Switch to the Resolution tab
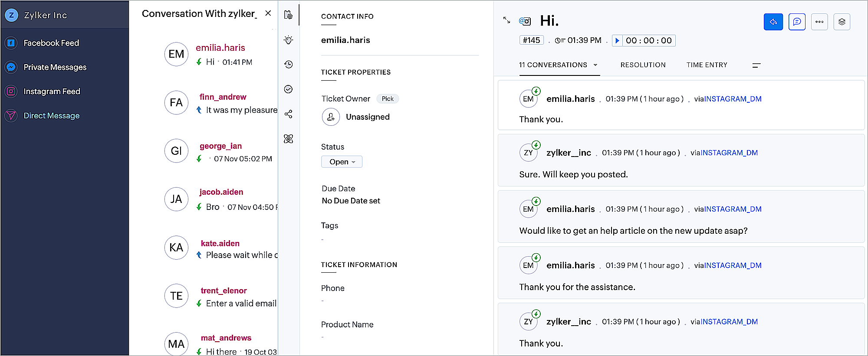Screen dimensions: 868x356 point(643,65)
